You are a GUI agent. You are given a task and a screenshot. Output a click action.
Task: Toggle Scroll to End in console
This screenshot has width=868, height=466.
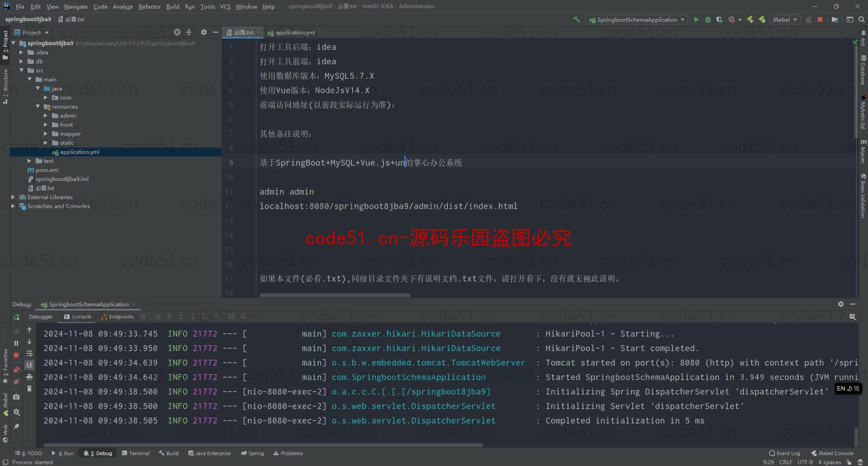click(x=29, y=365)
